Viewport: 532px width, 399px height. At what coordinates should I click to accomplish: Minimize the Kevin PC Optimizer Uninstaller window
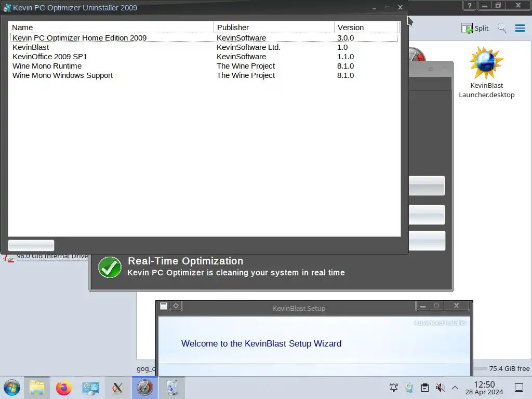[x=374, y=7]
